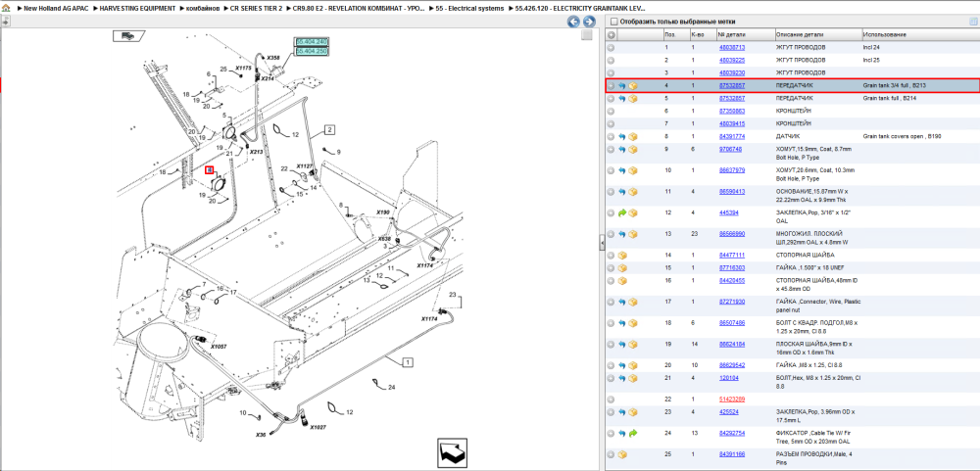The height and width of the screenshot is (471, 980).
Task: Click the blue arrow icon for part 120104
Action: (x=622, y=378)
